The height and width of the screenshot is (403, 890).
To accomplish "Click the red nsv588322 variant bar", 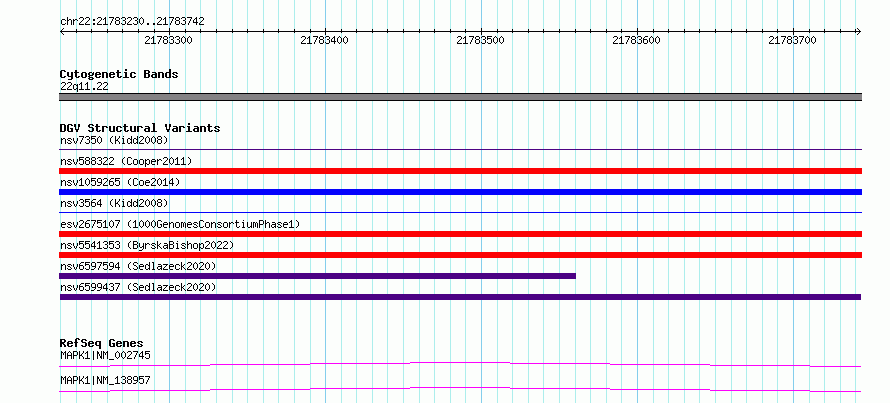I will coord(460,171).
